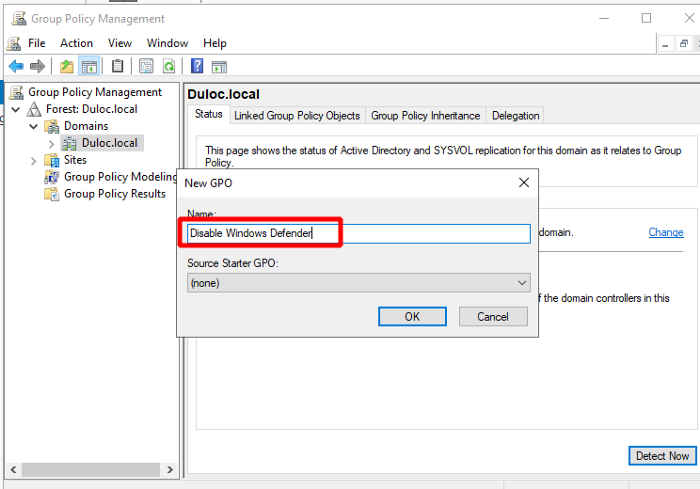Click OK in New GPO dialog

tap(412, 317)
